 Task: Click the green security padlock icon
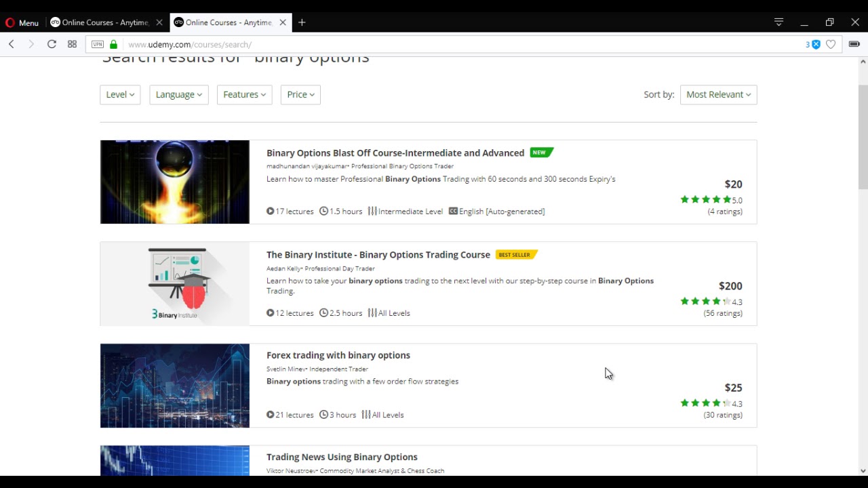point(113,44)
